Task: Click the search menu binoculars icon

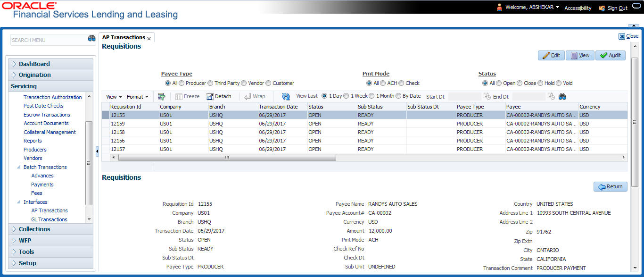Action: click(92, 39)
